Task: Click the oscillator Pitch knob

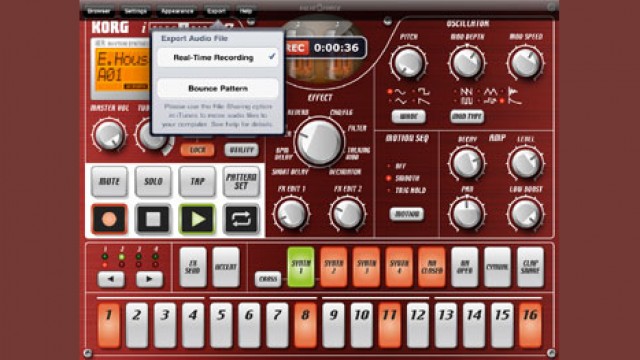Action: coord(408,63)
